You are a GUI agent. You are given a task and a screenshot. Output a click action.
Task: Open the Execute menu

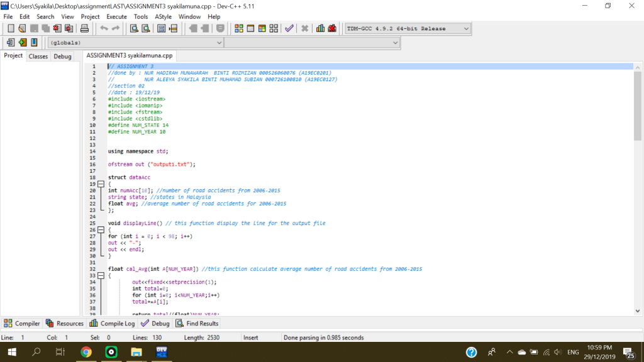[x=116, y=16]
